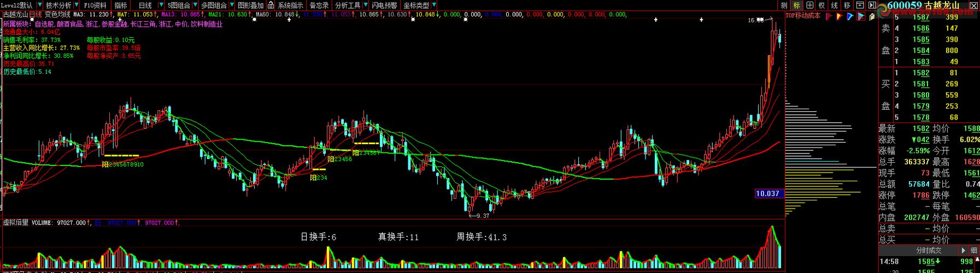Click the 周换手:41.3 text
Screen dimensions: 980x273
[x=482, y=237]
